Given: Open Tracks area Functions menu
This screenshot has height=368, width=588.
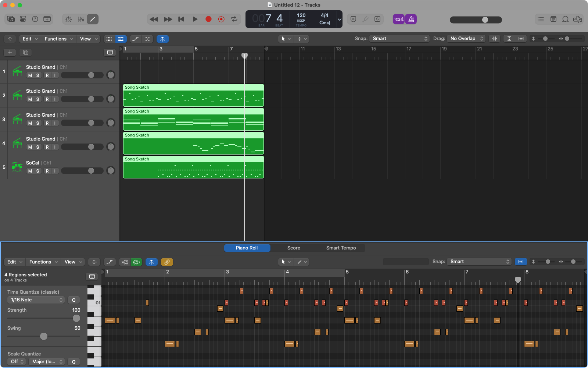Looking at the screenshot, I should tap(59, 39).
